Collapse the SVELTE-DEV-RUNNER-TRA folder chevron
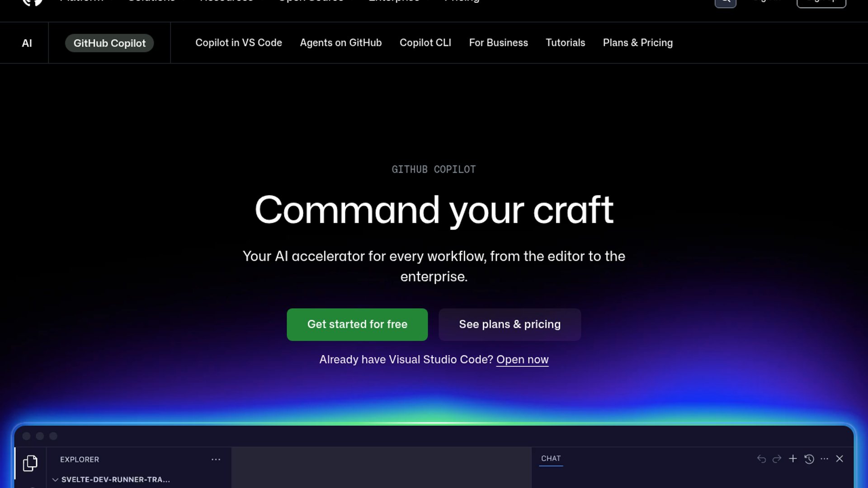This screenshot has height=488, width=868. click(x=55, y=479)
